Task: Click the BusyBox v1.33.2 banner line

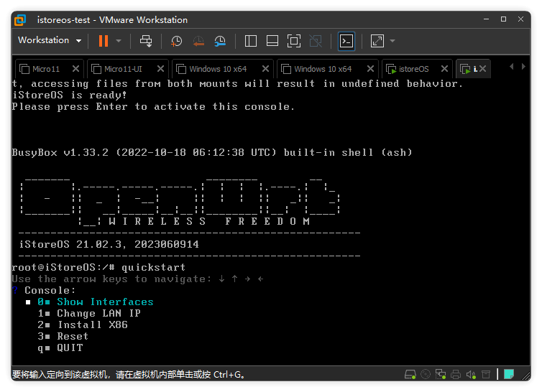Action: (x=212, y=152)
